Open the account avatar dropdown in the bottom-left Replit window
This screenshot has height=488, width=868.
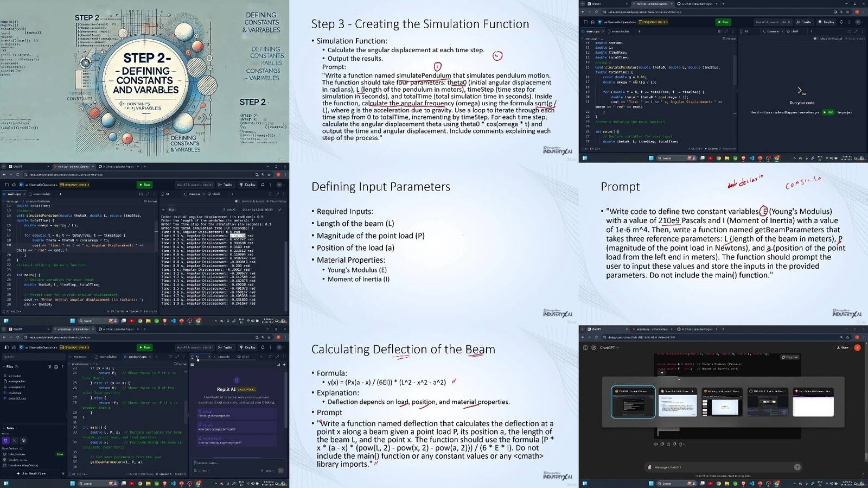[x=281, y=347]
